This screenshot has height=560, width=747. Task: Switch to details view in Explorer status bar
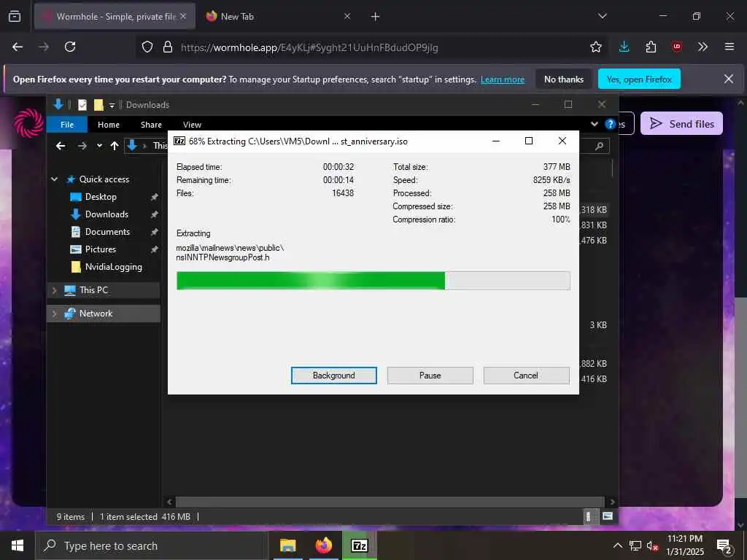(x=589, y=516)
